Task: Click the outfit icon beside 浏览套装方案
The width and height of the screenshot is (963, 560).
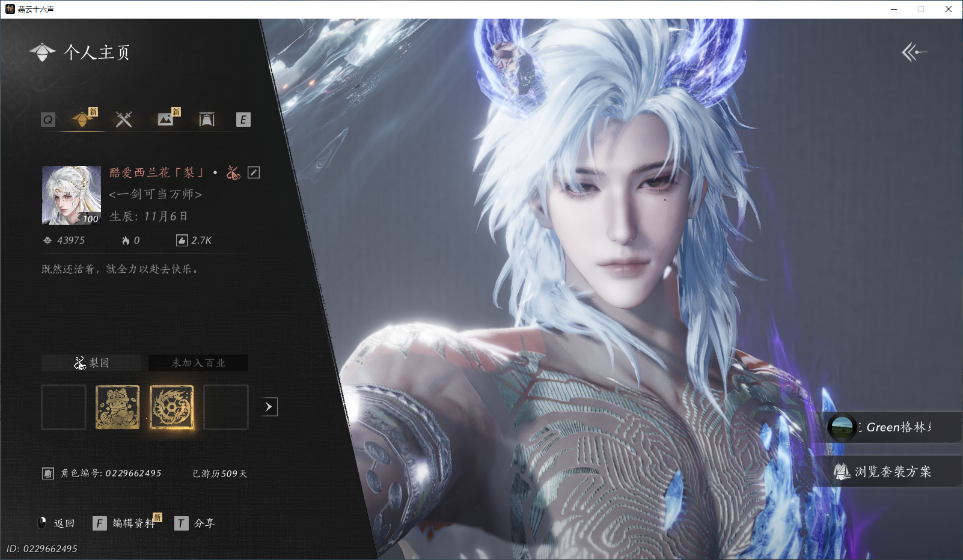Action: pyautogui.click(x=842, y=472)
